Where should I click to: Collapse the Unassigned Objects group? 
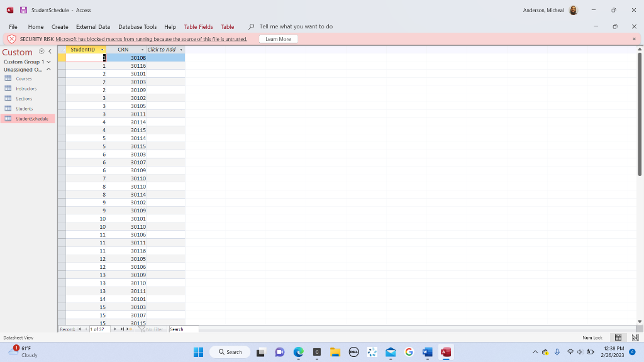pyautogui.click(x=49, y=69)
